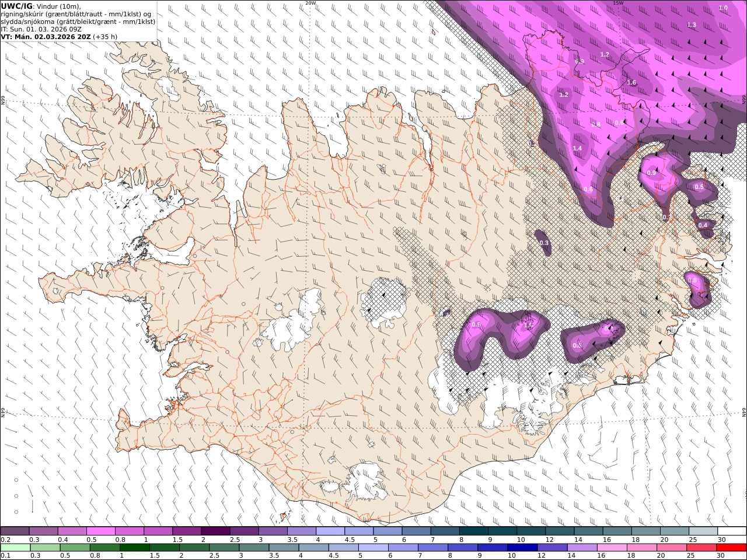Click the "1.4" precipitation value on map
The width and height of the screenshot is (747, 560).
coord(577,149)
